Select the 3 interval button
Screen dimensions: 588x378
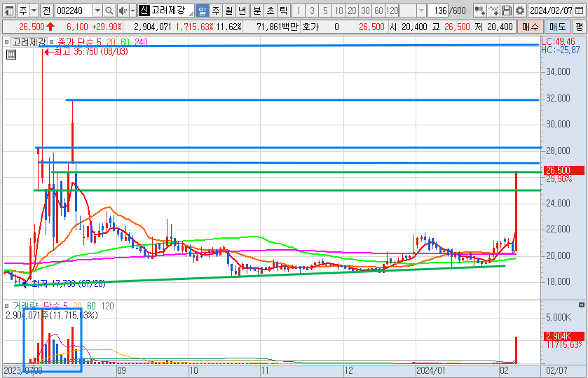point(312,10)
